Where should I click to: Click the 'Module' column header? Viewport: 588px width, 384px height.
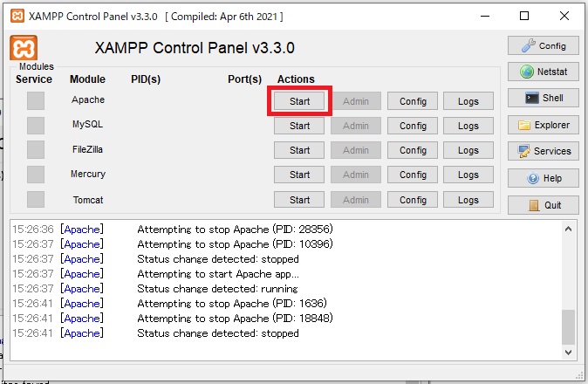tap(87, 79)
